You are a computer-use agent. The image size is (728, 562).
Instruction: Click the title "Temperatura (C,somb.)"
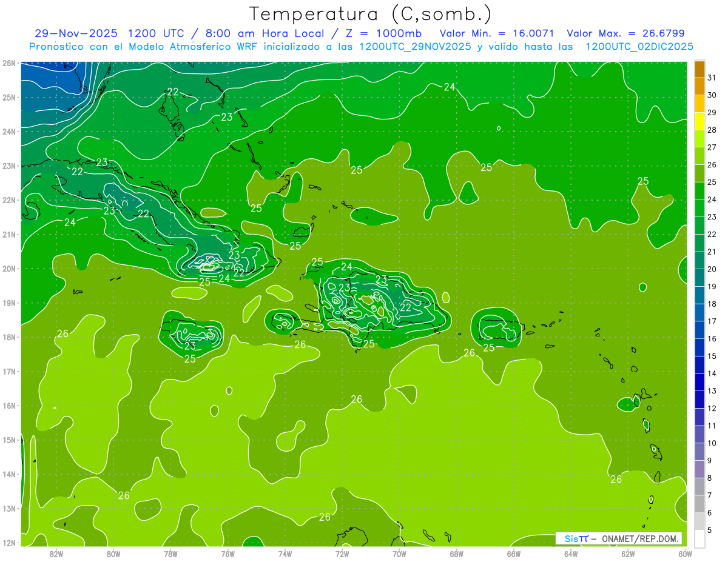click(371, 15)
